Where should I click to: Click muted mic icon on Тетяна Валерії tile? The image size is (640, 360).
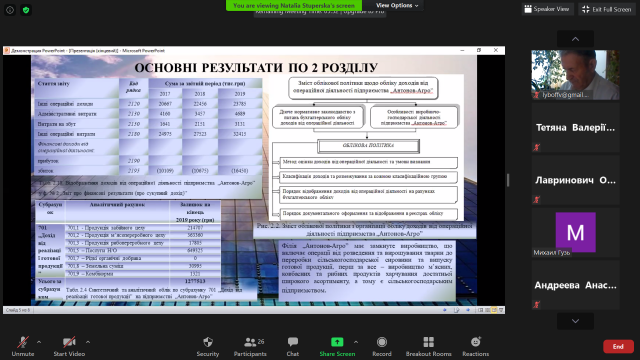pos(537,147)
